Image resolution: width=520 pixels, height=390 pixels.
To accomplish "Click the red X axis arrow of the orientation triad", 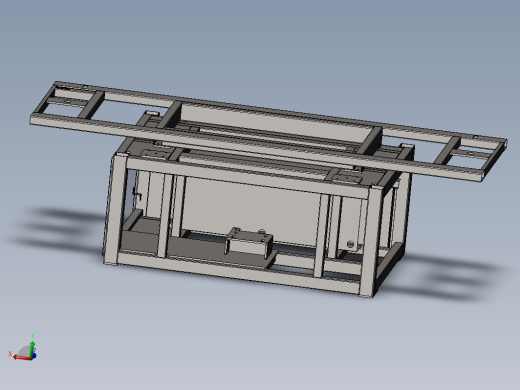I will tap(23, 358).
